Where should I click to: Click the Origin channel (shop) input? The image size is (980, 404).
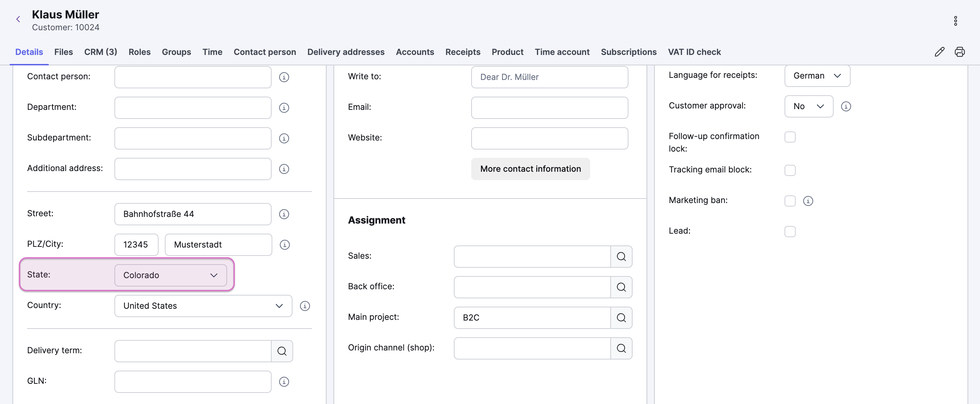[x=532, y=348]
